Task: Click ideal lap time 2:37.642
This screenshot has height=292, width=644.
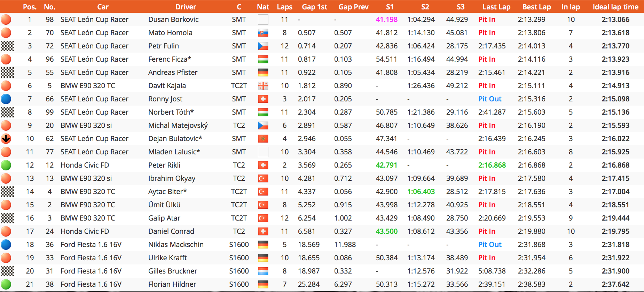Action: [x=615, y=284]
